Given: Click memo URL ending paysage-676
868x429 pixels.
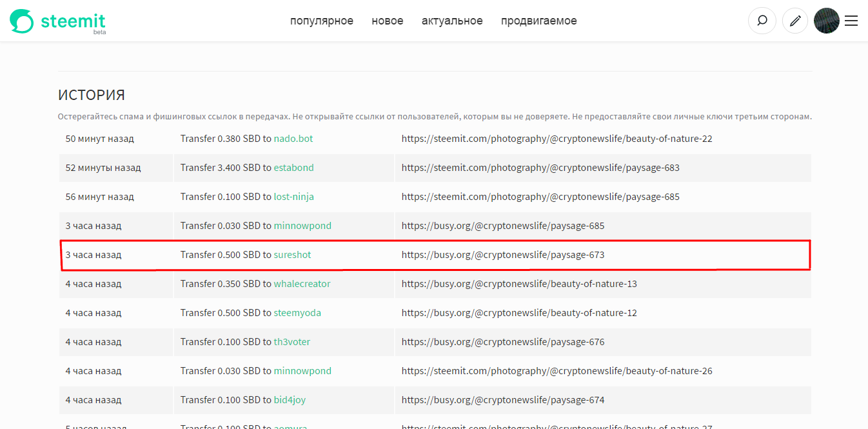Looking at the screenshot, I should pos(503,342).
